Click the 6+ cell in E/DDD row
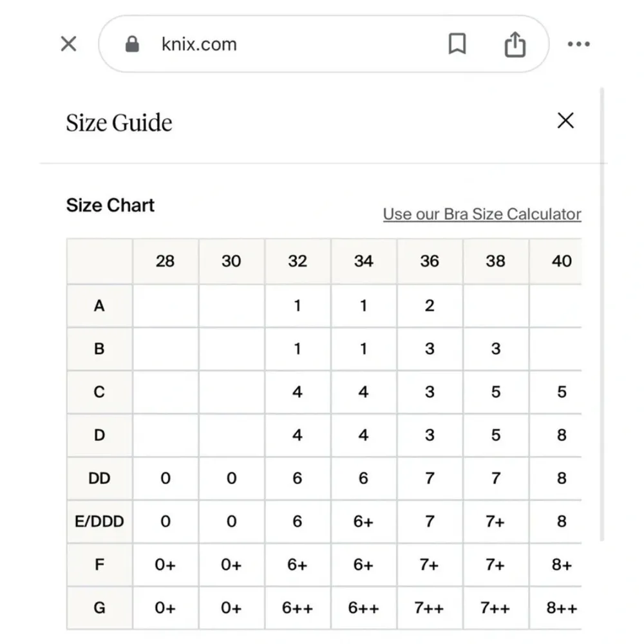 [x=363, y=521]
